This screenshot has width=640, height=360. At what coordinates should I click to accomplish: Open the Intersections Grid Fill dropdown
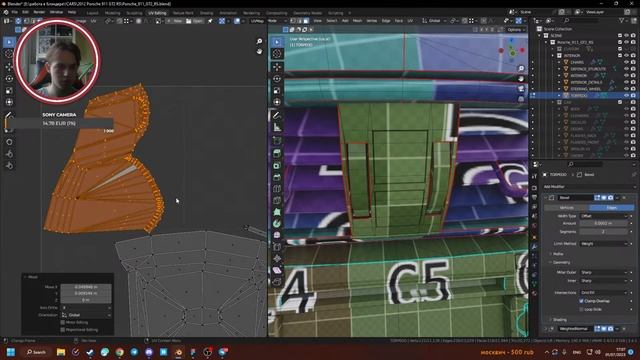(x=604, y=293)
